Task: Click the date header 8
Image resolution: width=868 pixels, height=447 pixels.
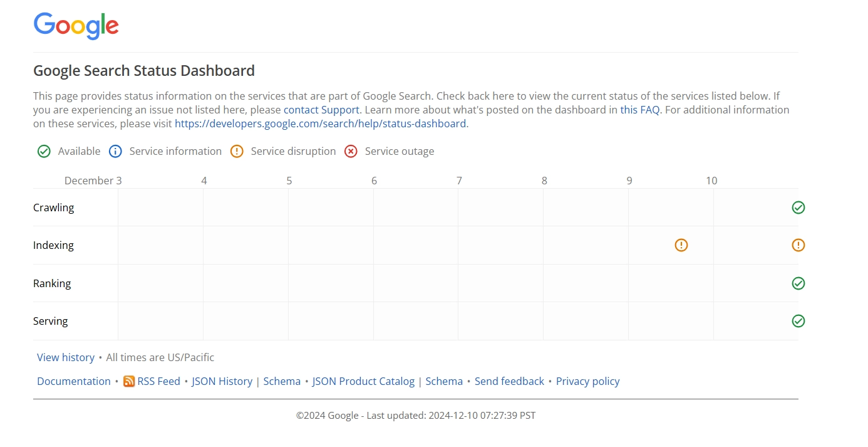Action: (x=544, y=181)
